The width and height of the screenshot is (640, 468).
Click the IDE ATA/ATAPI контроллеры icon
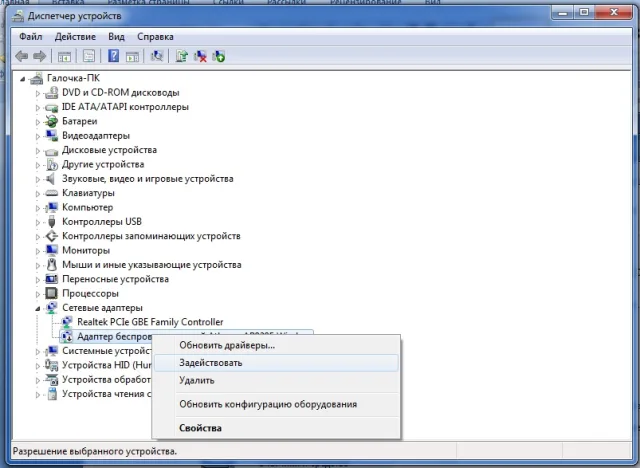(x=51, y=107)
